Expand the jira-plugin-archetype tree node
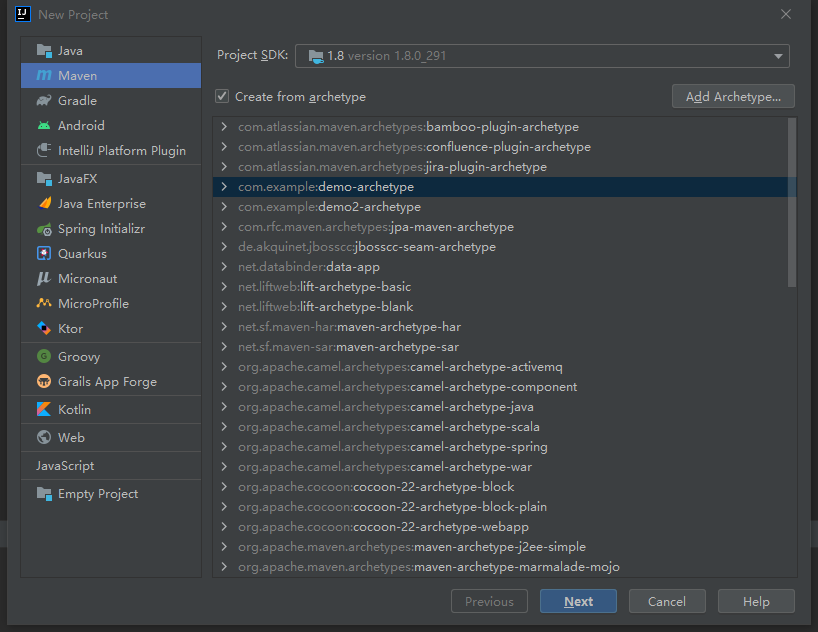This screenshot has width=818, height=632. [x=225, y=167]
